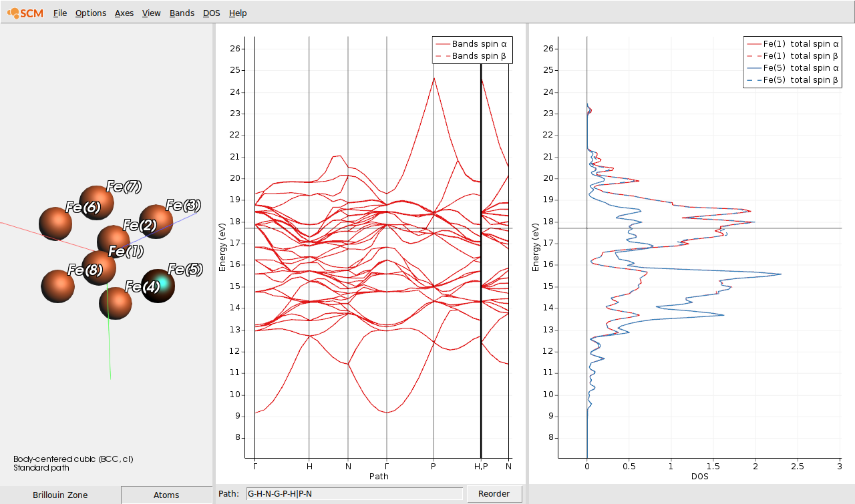Select the highlighted Fe(5) atom
The height and width of the screenshot is (504, 855).
(158, 286)
